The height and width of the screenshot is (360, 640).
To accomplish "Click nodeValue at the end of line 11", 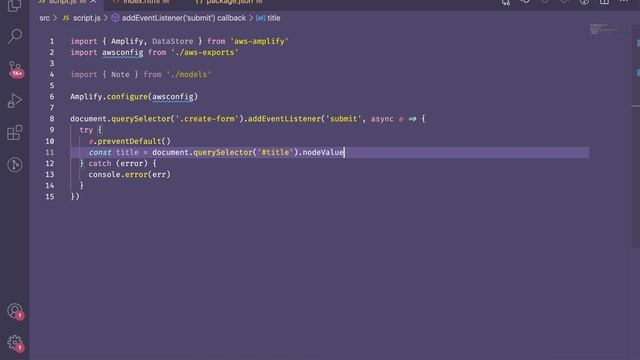I will coord(323,152).
